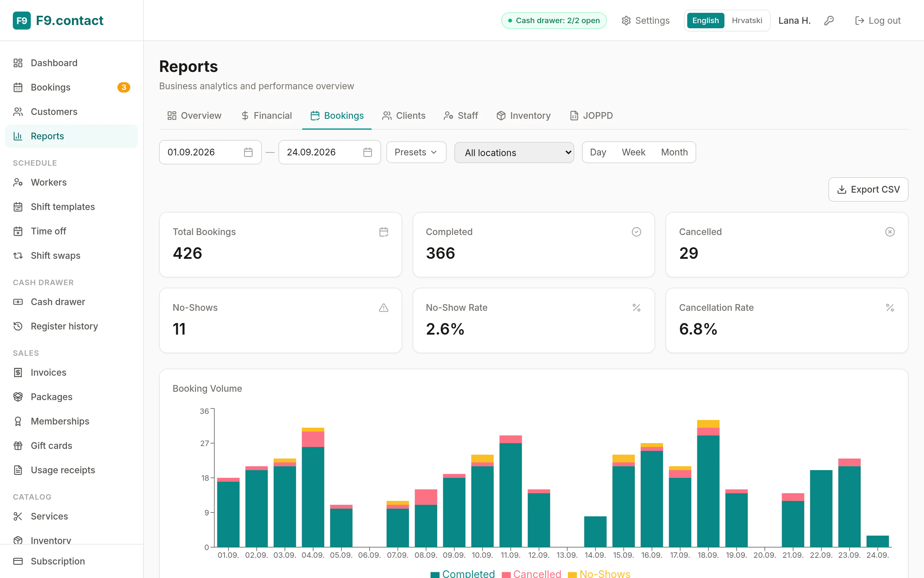Click the Shift swaps arrows icon
This screenshot has height=578, width=924.
click(x=18, y=256)
